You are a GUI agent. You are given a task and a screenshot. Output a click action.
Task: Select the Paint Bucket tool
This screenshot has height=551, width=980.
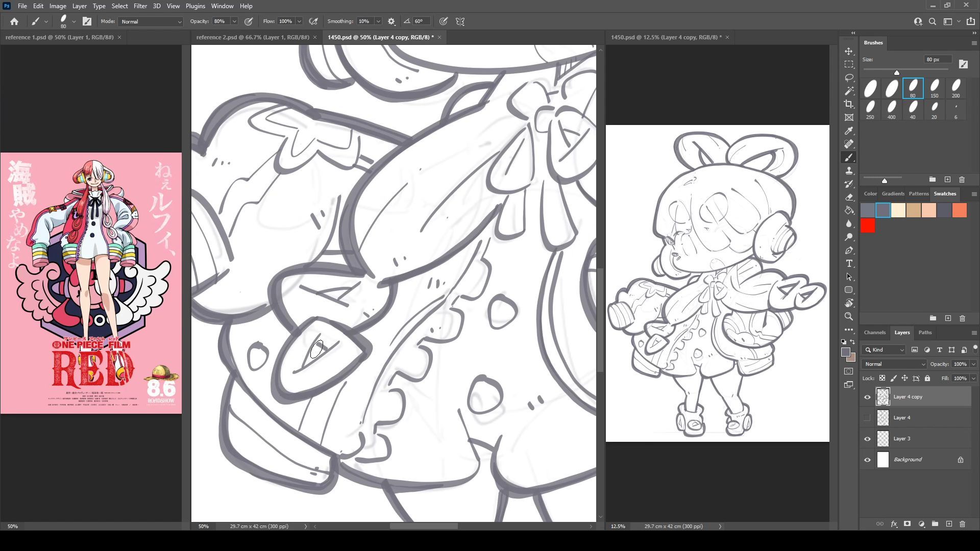pos(849,210)
